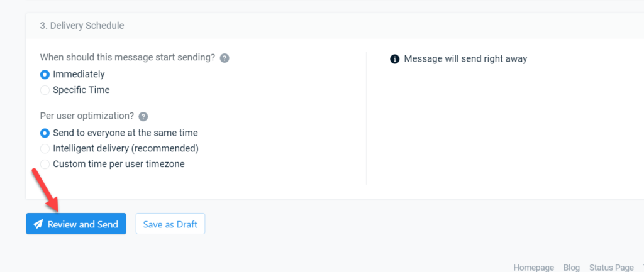Image resolution: width=644 pixels, height=272 pixels.
Task: Click the 'Per user optimization?' label text
Action: (x=87, y=116)
